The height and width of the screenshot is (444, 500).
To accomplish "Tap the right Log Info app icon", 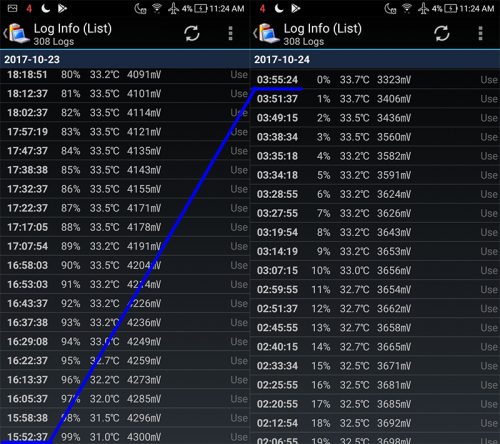I will click(x=269, y=33).
